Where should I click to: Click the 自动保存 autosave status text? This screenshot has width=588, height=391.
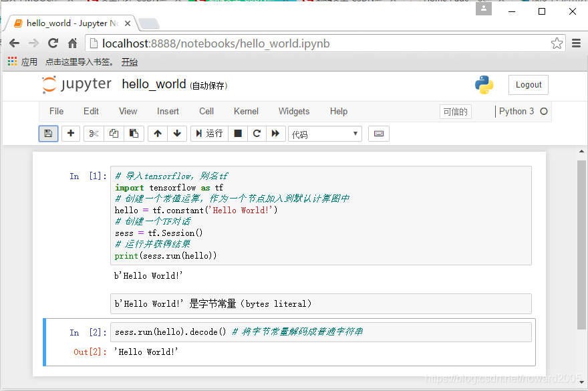(x=208, y=86)
